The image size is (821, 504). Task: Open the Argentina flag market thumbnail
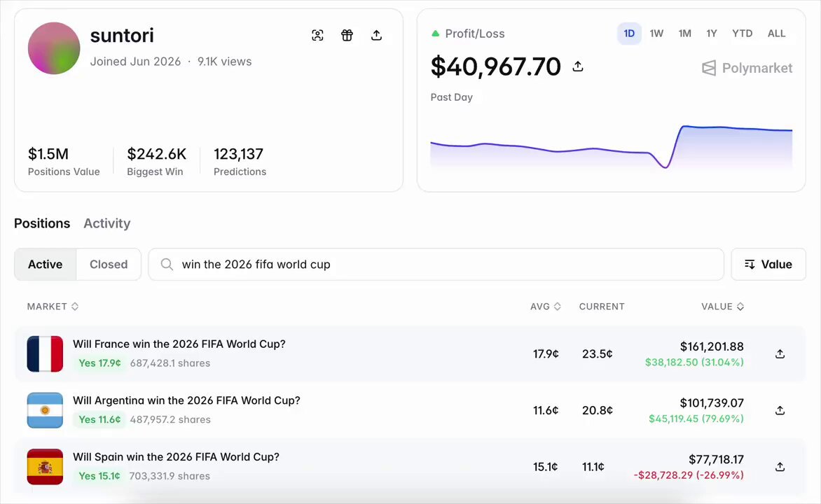[45, 410]
